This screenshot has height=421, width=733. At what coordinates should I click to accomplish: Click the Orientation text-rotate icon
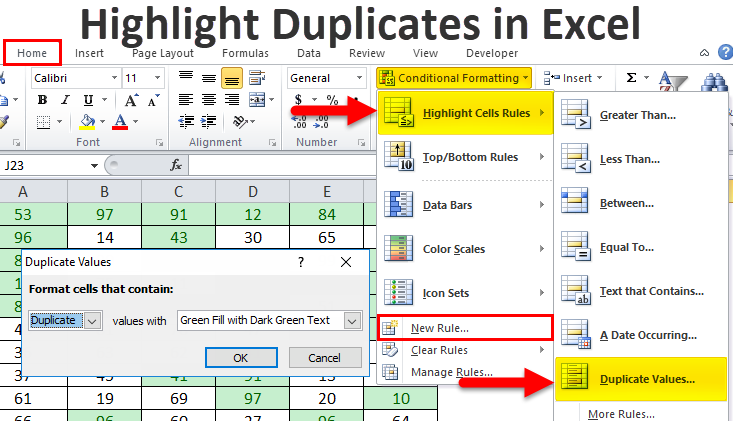pos(240,122)
